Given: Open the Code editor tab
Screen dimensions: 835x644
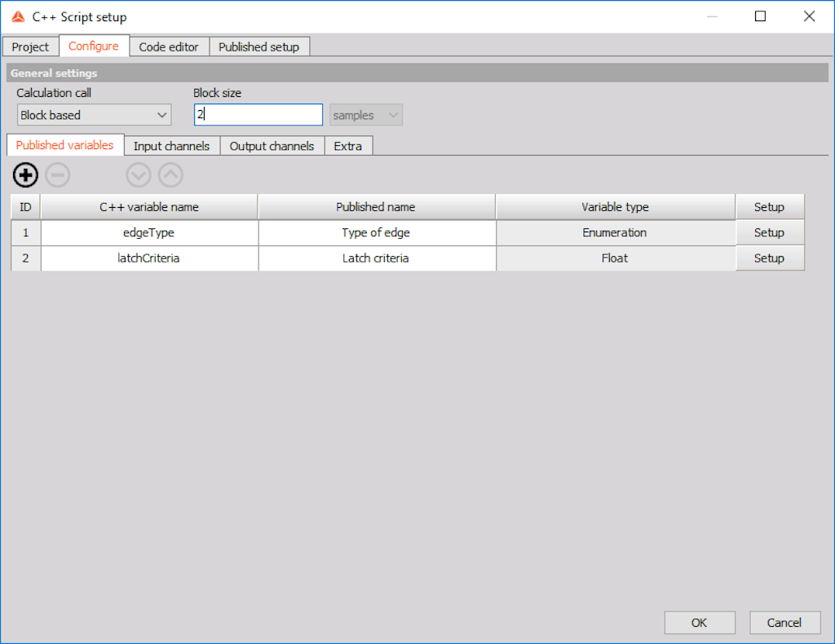Looking at the screenshot, I should tap(169, 46).
